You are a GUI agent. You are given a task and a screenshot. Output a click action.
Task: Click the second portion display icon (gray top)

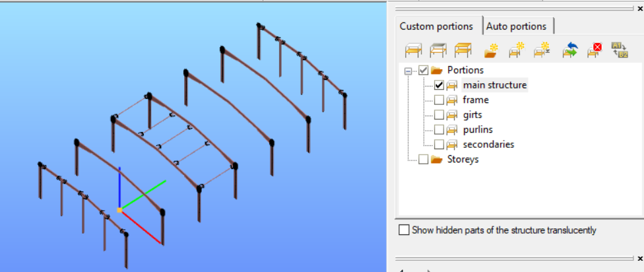click(x=438, y=51)
